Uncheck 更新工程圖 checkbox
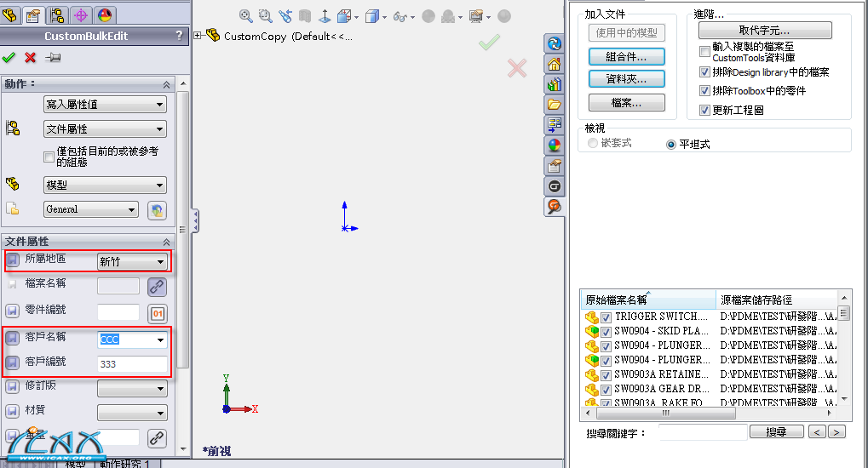Viewport: 868px width, 468px height. [x=704, y=110]
